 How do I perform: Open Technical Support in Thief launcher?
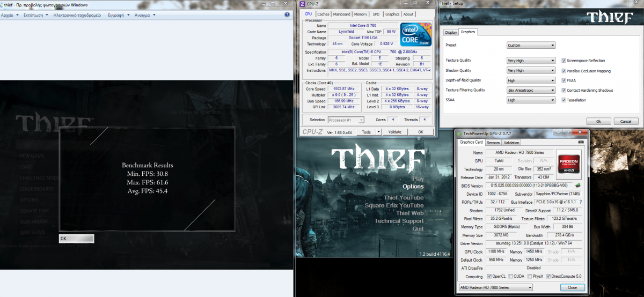click(x=399, y=221)
